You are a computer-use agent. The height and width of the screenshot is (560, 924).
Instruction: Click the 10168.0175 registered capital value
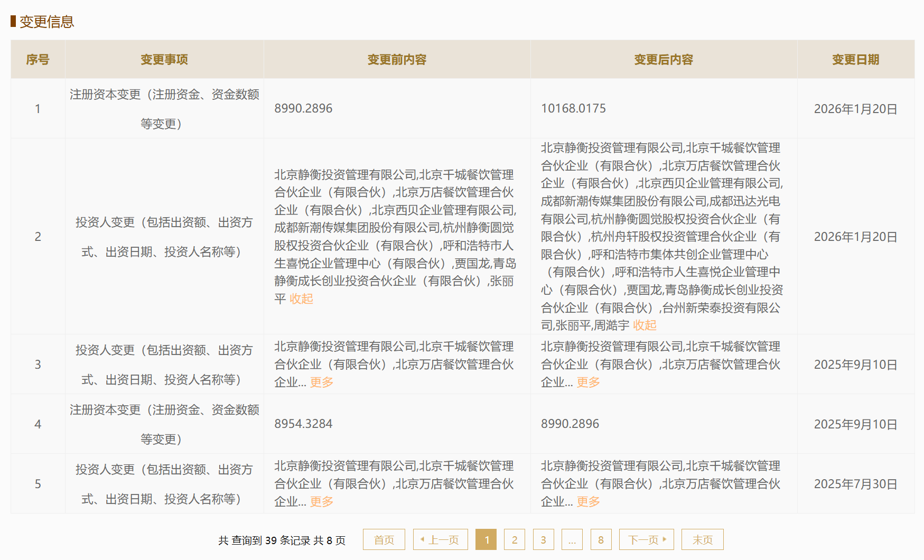573,108
